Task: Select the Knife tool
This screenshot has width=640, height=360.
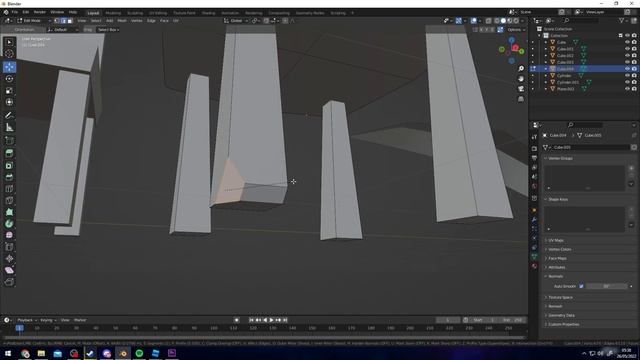Action: 9,200
